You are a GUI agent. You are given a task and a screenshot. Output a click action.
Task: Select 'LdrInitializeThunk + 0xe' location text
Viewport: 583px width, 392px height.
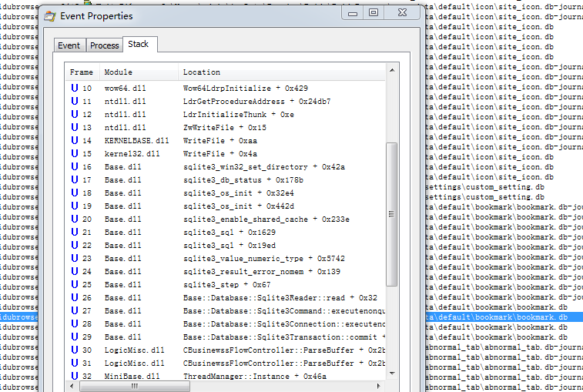click(238, 114)
